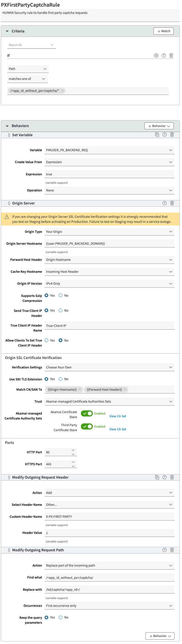
Task: Click the Origin Server Hostname field
Action: (109, 244)
